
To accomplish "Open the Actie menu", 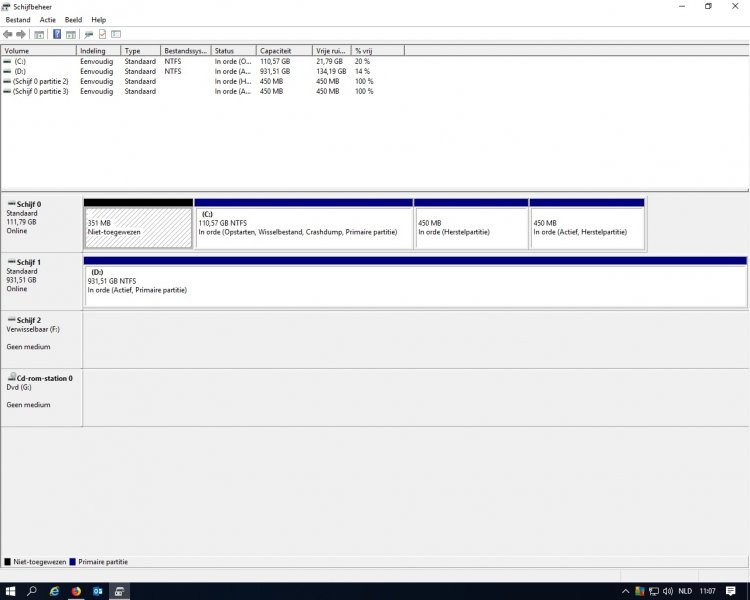I will 48,20.
